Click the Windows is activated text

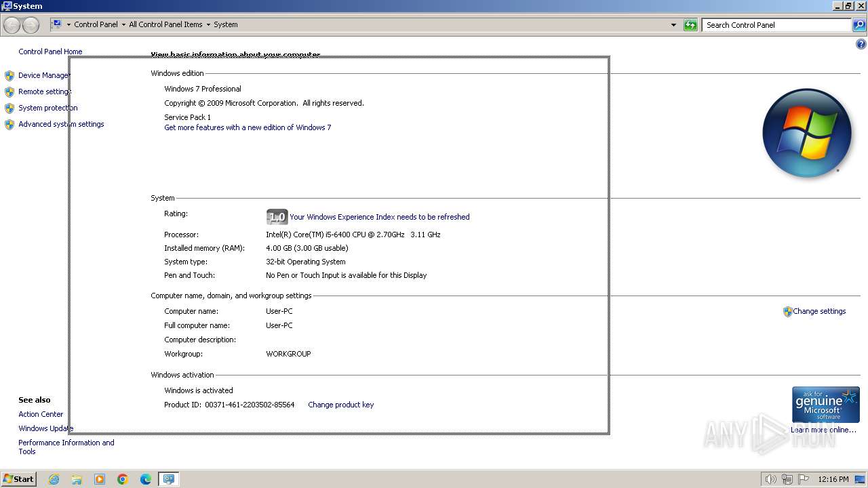click(199, 390)
